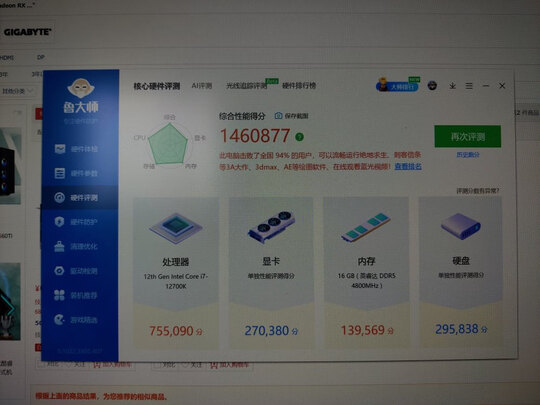The image size is (540, 405).
Task: Click DP filter in browser behind
Action: [41, 57]
